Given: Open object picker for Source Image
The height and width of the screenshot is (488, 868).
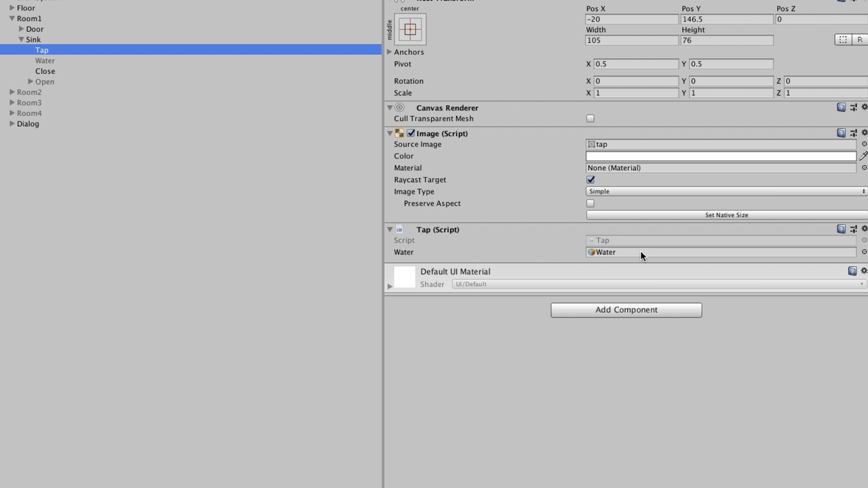Looking at the screenshot, I should tap(863, 144).
